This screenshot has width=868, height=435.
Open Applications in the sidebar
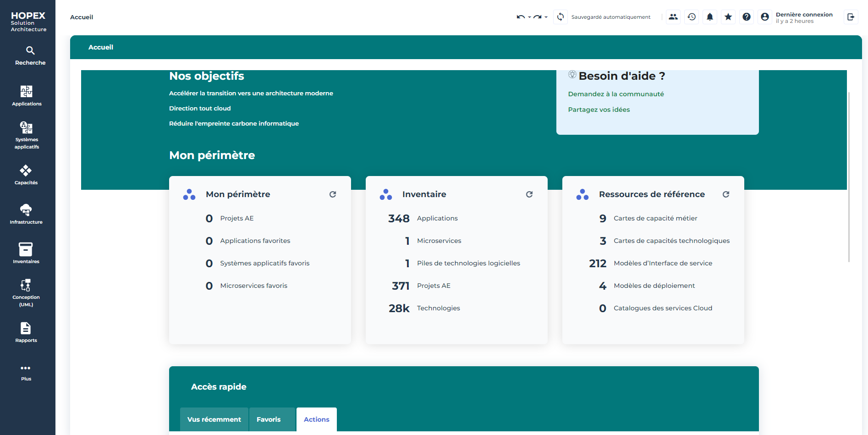click(x=27, y=95)
